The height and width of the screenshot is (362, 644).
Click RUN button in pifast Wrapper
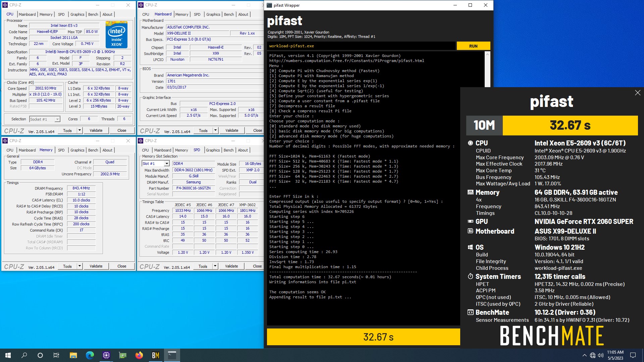tap(473, 46)
